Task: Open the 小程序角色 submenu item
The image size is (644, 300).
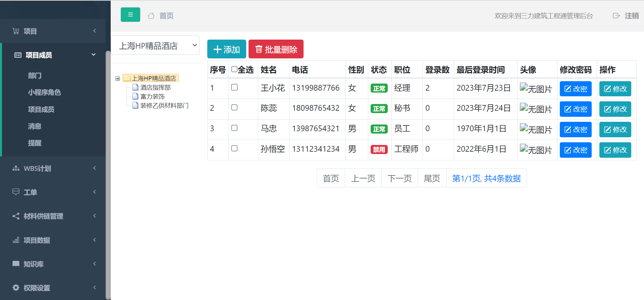Action: click(44, 92)
